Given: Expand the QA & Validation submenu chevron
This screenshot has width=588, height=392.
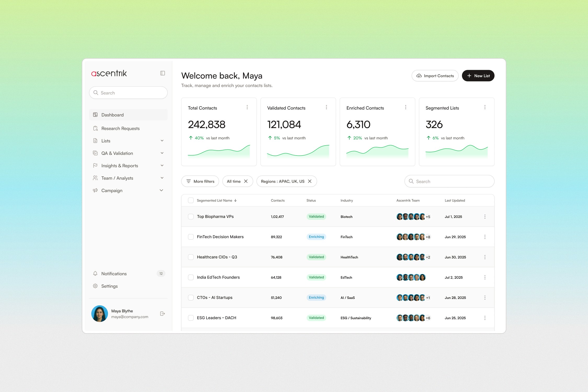Looking at the screenshot, I should pyautogui.click(x=162, y=153).
